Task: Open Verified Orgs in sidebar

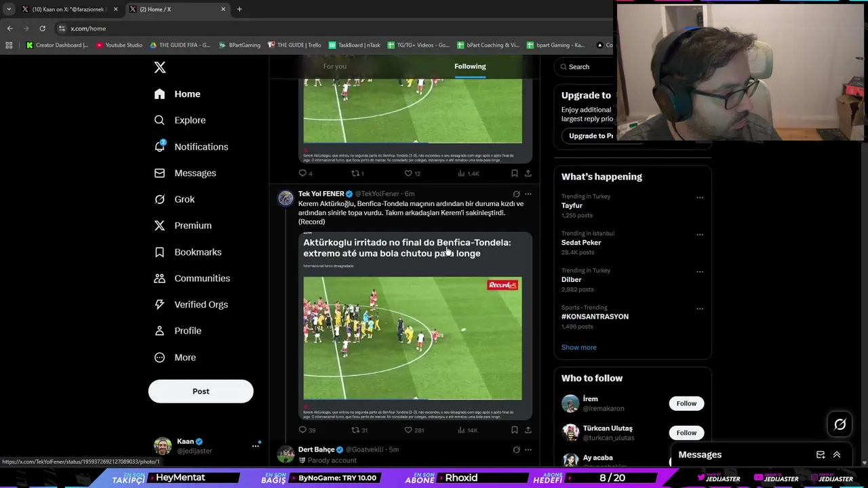Action: (x=191, y=304)
